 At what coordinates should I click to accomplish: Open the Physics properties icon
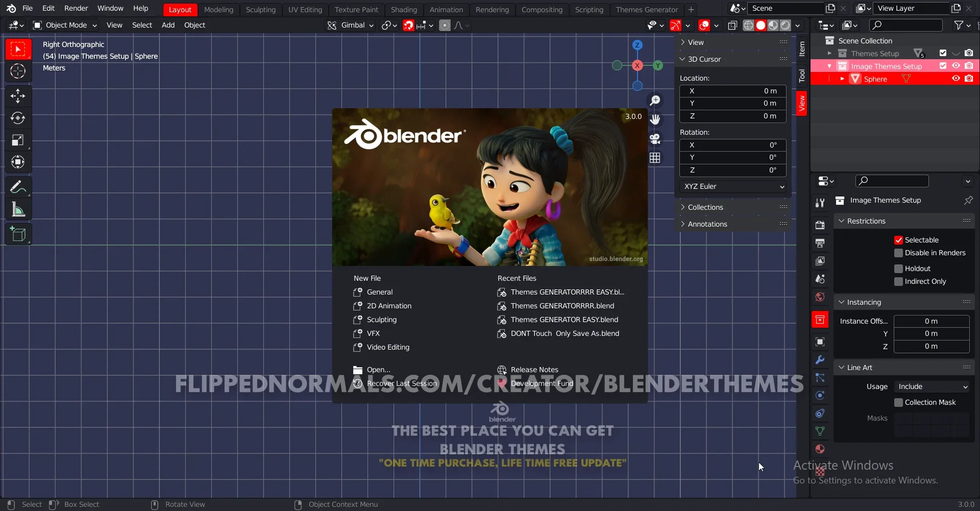pyautogui.click(x=820, y=395)
